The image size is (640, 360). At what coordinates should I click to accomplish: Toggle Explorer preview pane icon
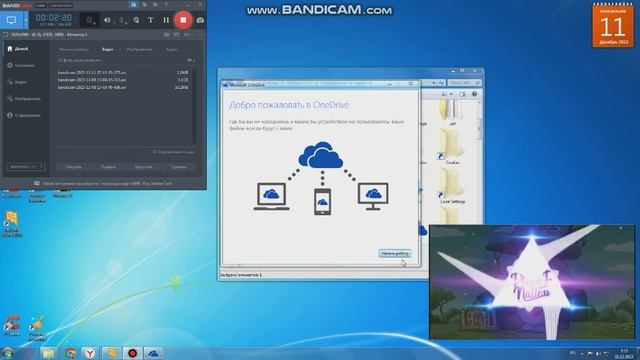pyautogui.click(x=462, y=94)
